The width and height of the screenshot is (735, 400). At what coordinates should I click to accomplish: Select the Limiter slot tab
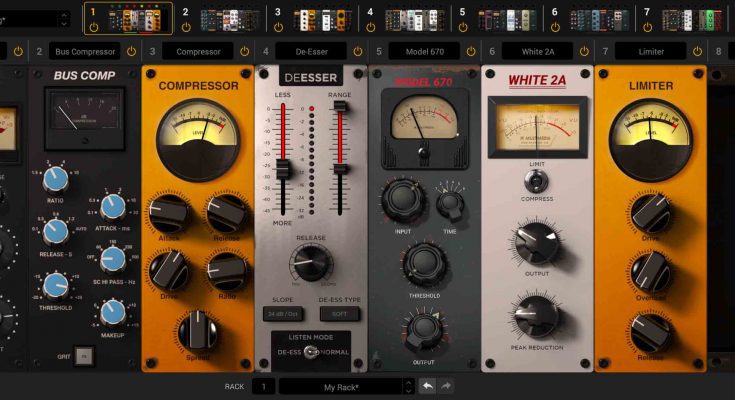[650, 51]
